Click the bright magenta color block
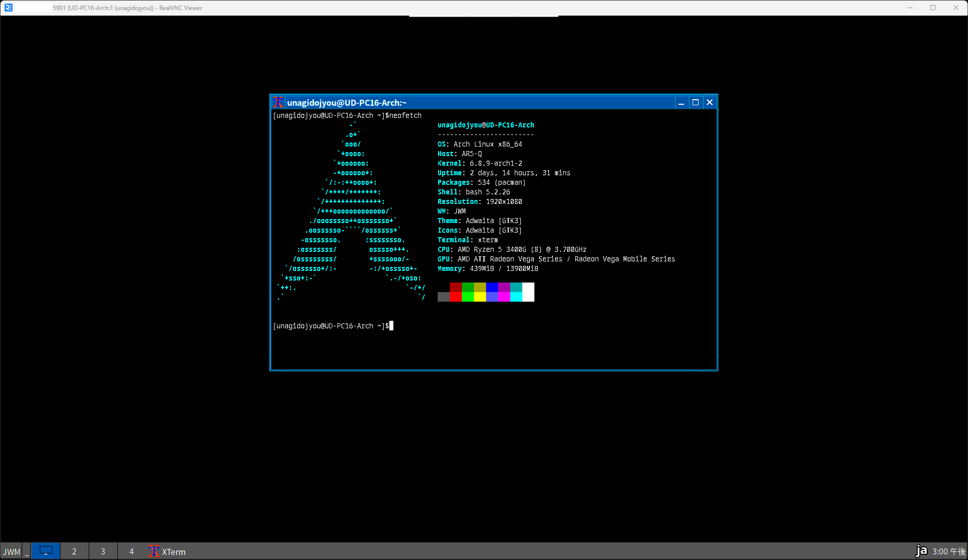Viewport: 968px width, 560px height. [x=504, y=297]
